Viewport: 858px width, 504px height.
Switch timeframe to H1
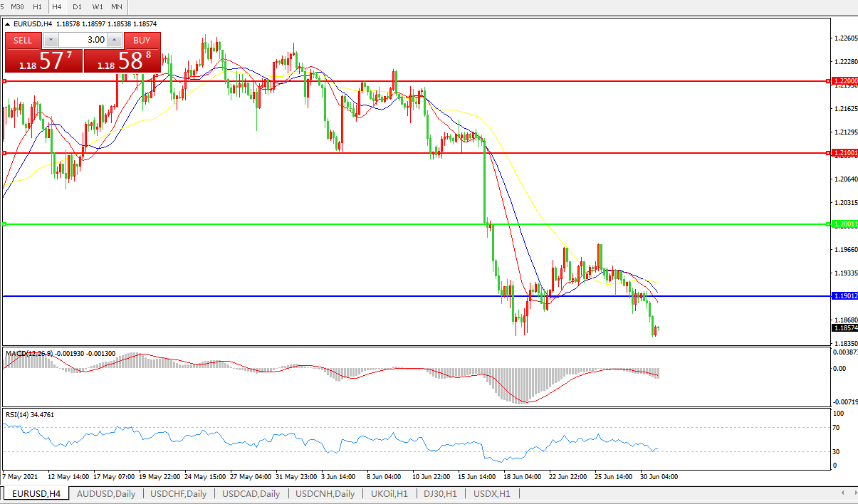coord(38,6)
